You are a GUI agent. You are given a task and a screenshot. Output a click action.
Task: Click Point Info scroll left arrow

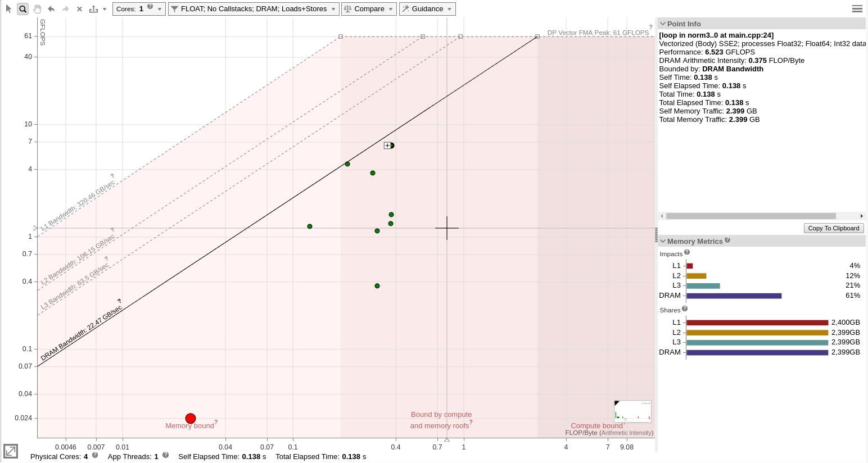click(x=662, y=216)
